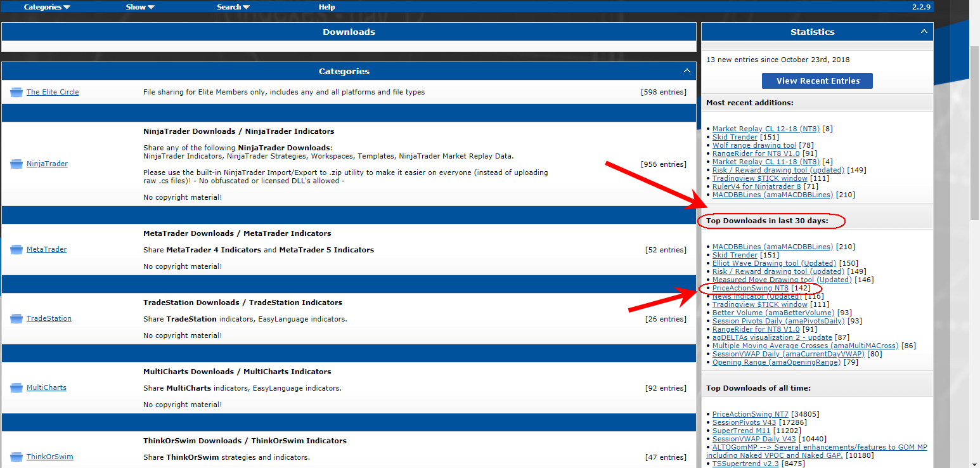This screenshot has height=468, width=980.
Task: Open the PriceActionSwing NT8 link
Action: [x=751, y=288]
